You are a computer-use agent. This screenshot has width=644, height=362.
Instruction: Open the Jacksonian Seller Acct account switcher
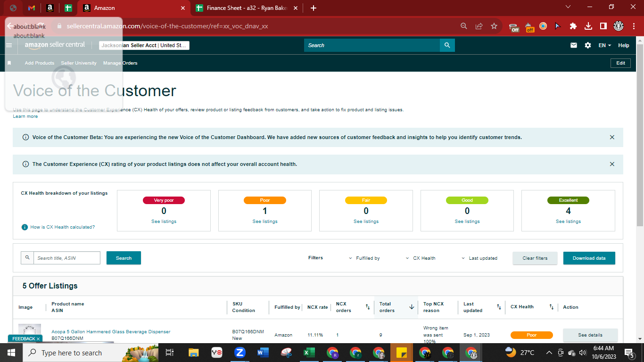[144, 45]
